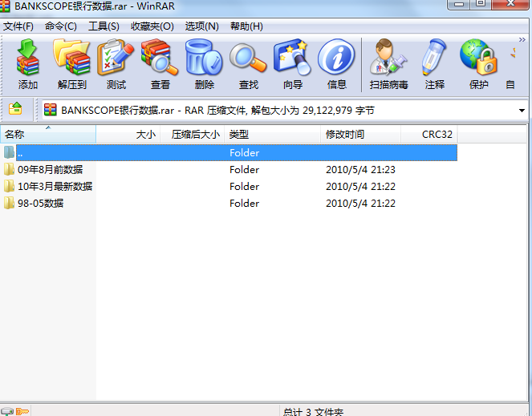Sort by Size (大小) column header
The height and width of the screenshot is (416, 532).
pyautogui.click(x=128, y=135)
